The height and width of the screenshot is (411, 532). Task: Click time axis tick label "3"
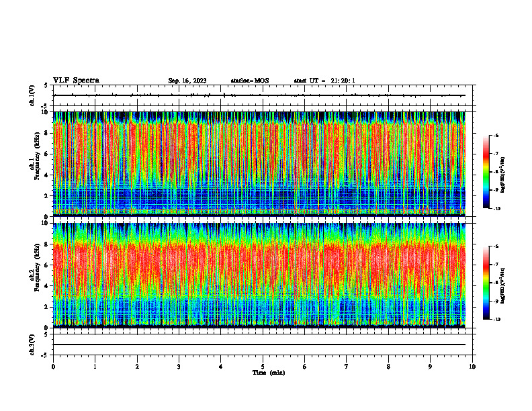click(x=179, y=367)
